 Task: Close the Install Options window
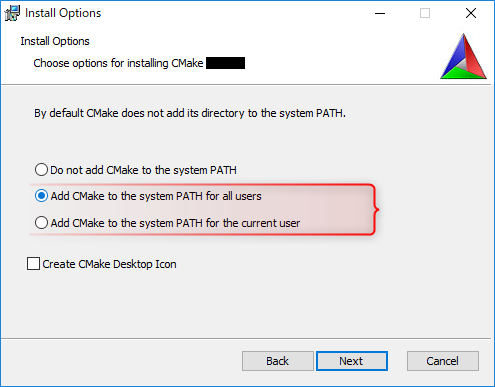click(471, 13)
